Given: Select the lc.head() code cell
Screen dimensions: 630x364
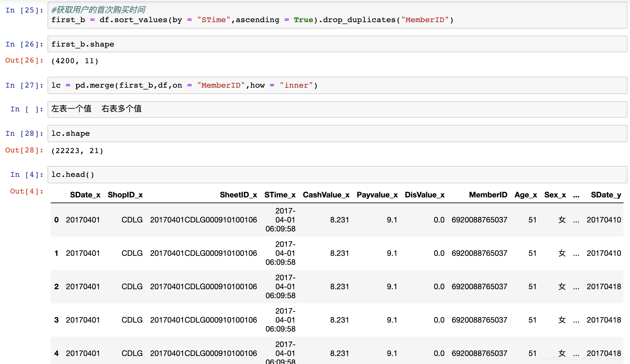Looking at the screenshot, I should tap(337, 175).
